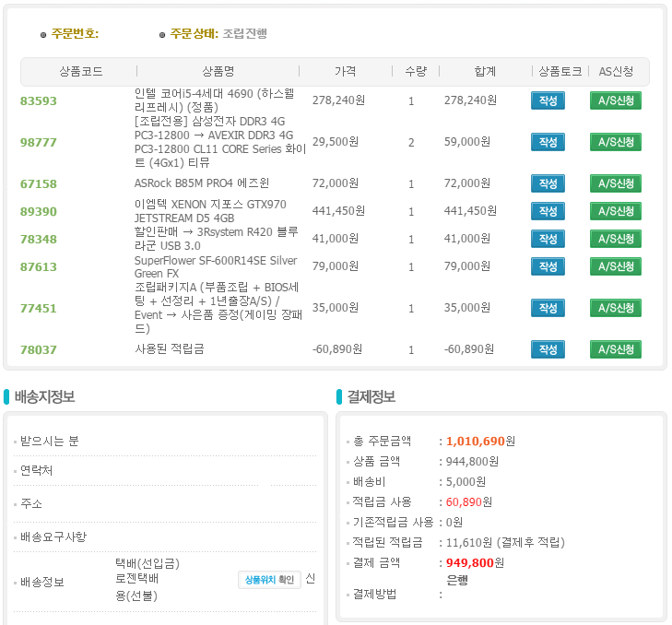
Task: Click 작성 for 3Rsystem R420 case
Action: tap(548, 239)
